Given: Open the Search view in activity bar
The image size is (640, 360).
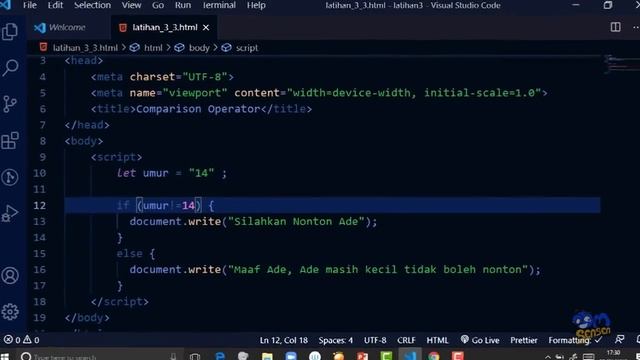Looking at the screenshot, I should click(x=10, y=68).
